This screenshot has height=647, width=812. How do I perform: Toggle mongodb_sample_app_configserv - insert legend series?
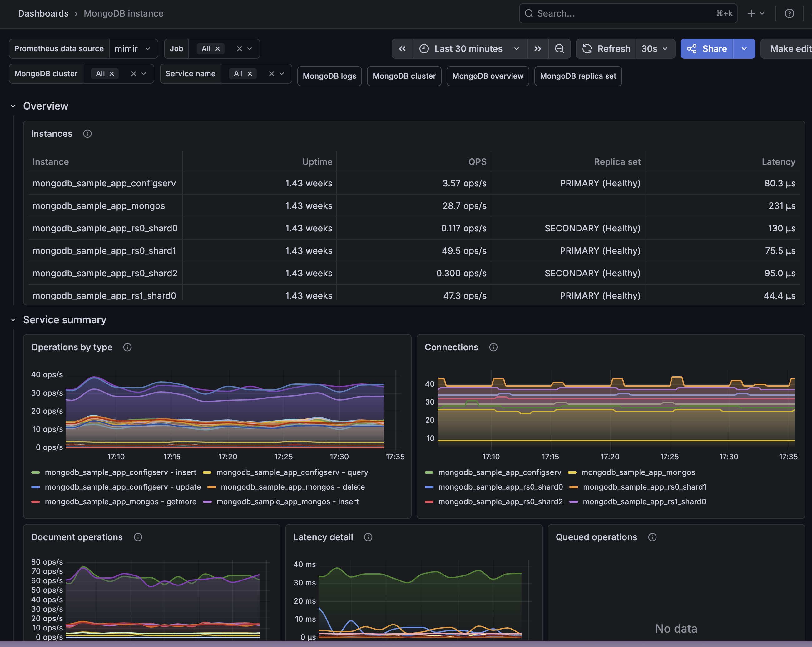click(x=121, y=472)
